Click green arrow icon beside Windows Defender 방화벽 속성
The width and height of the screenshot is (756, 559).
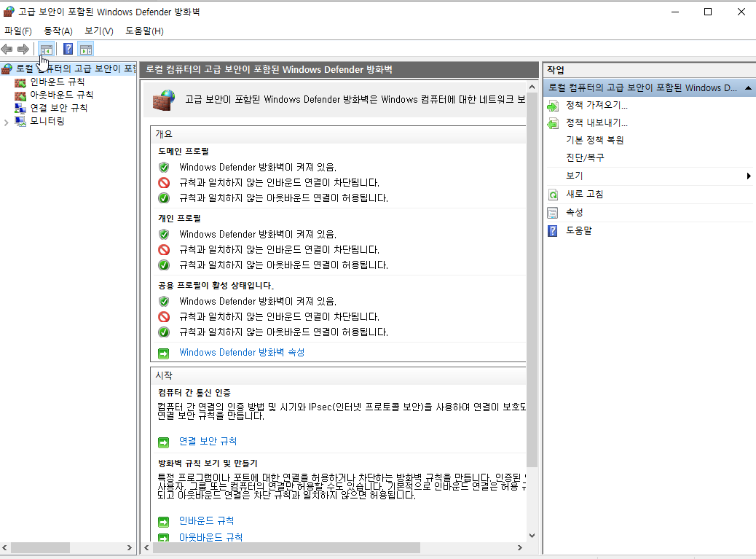pos(164,353)
